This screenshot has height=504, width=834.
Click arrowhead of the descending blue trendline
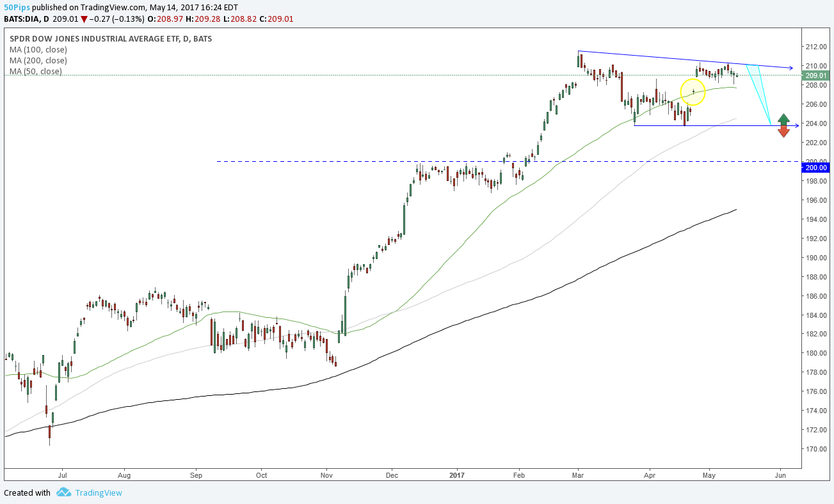pos(791,68)
